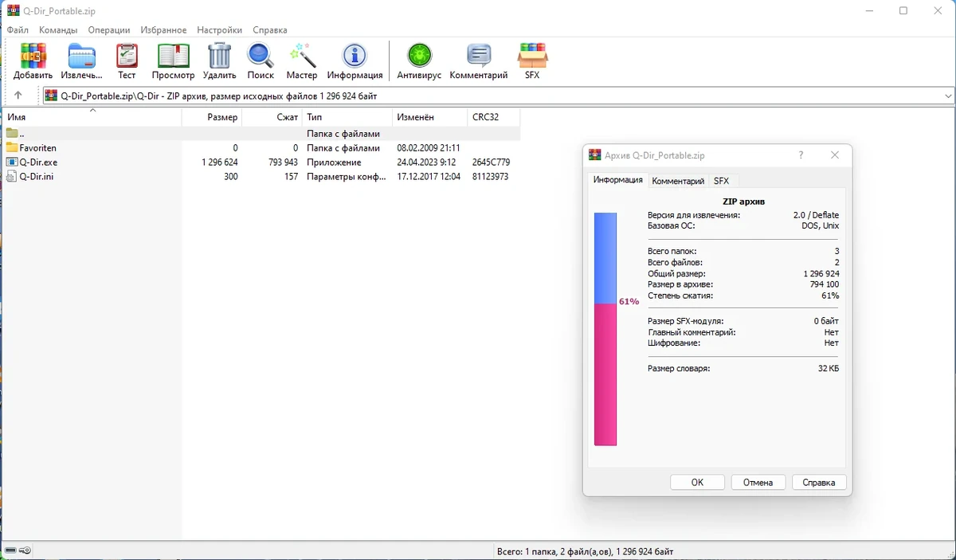Sort by the Изменён column header

429,117
